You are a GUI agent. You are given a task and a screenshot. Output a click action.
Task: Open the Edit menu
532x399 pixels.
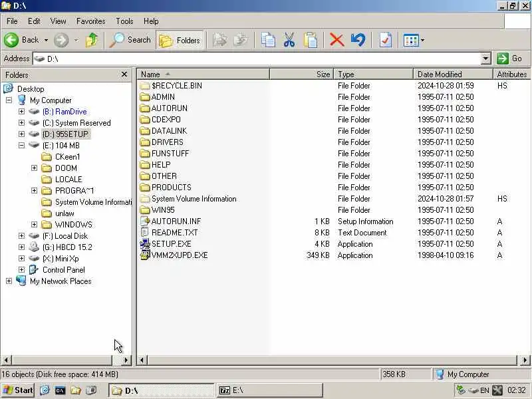34,21
